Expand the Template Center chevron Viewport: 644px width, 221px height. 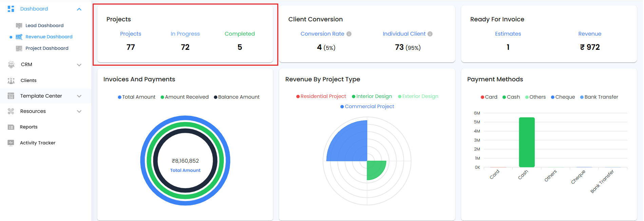click(79, 96)
